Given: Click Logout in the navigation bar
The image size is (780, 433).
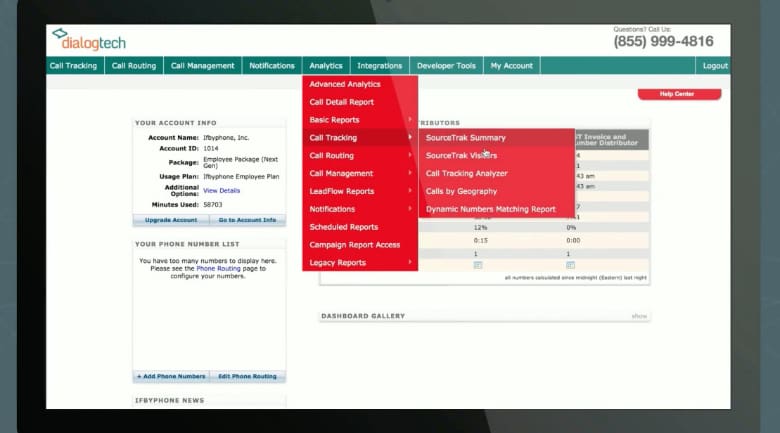Looking at the screenshot, I should coord(715,66).
